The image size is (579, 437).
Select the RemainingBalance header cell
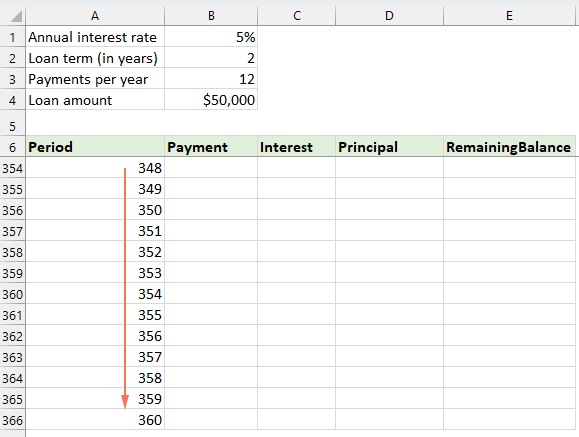509,147
